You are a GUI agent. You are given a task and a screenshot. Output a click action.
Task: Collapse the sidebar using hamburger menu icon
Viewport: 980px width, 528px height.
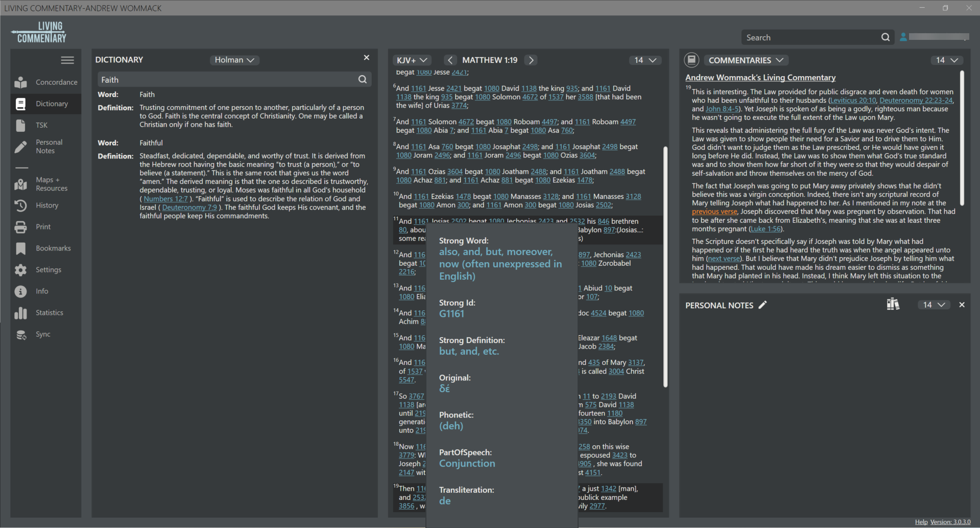click(67, 60)
